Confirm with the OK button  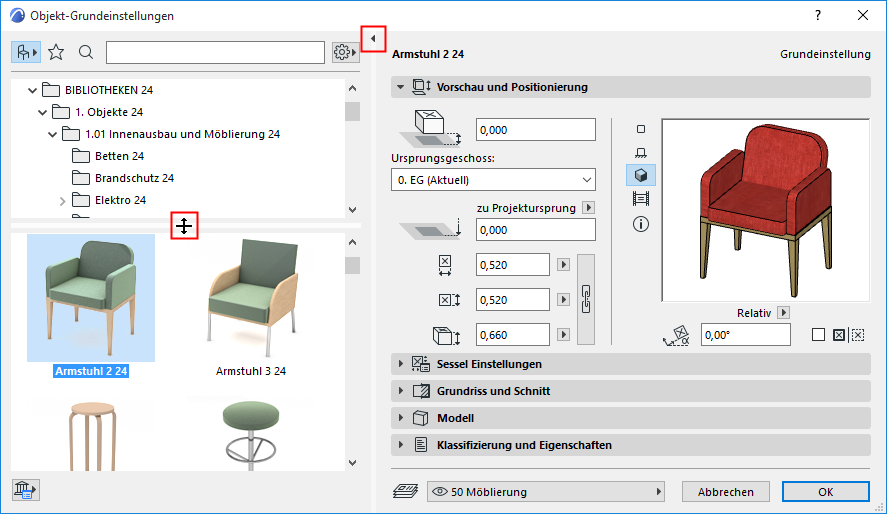[x=826, y=492]
